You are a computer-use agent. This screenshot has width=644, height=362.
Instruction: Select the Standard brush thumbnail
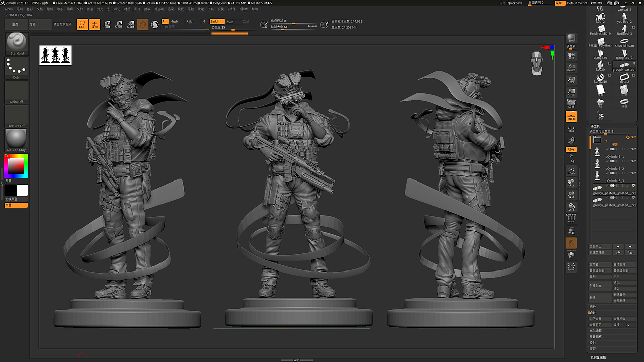[17, 44]
